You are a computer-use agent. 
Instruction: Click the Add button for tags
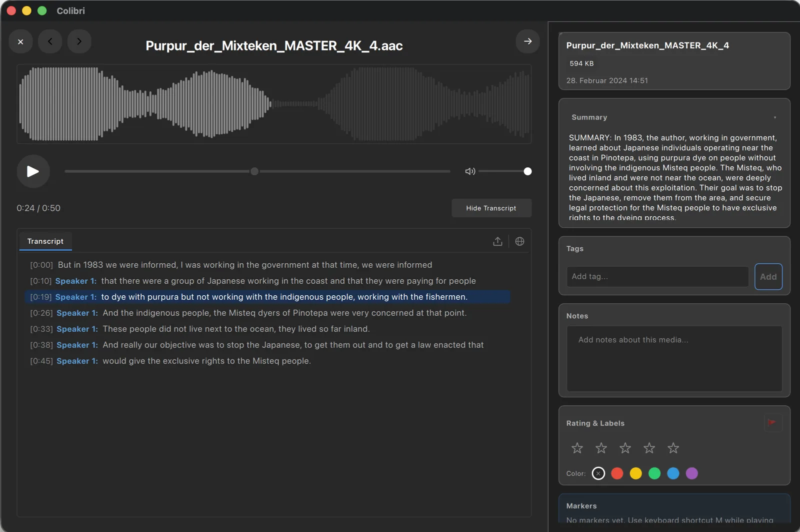(768, 276)
